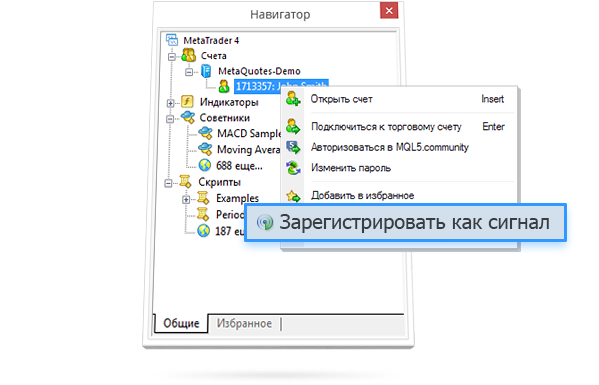Viewport: 599px width, 385px height.
Task: Click the MetaTrader 4 root icon
Action: click(x=172, y=40)
